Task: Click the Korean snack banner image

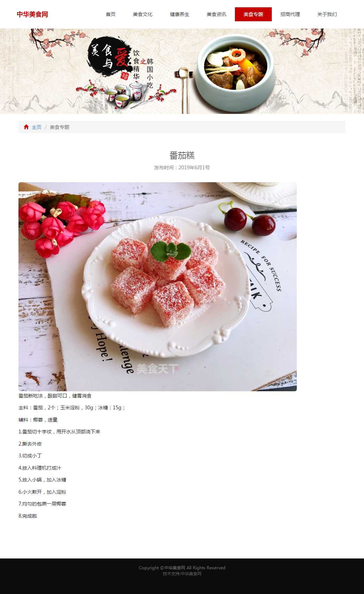Action: pos(182,71)
